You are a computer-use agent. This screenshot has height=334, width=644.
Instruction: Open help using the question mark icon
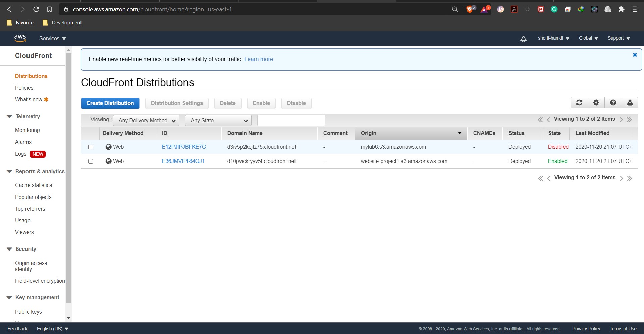pyautogui.click(x=613, y=103)
